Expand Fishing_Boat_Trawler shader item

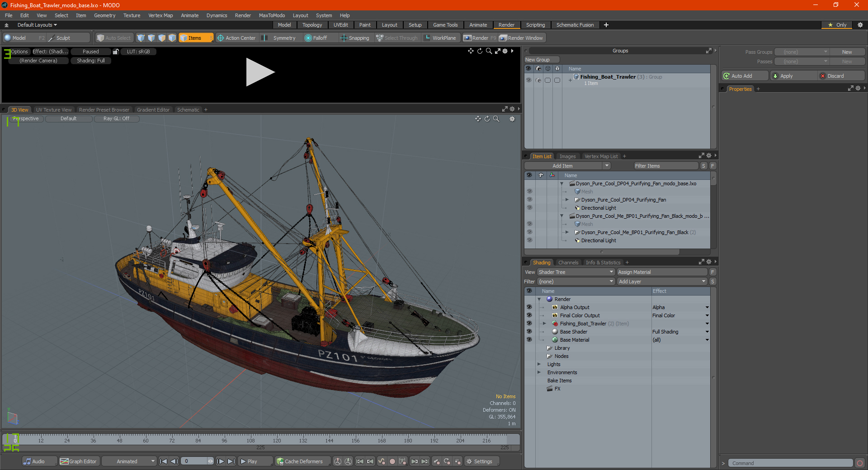[x=544, y=324]
